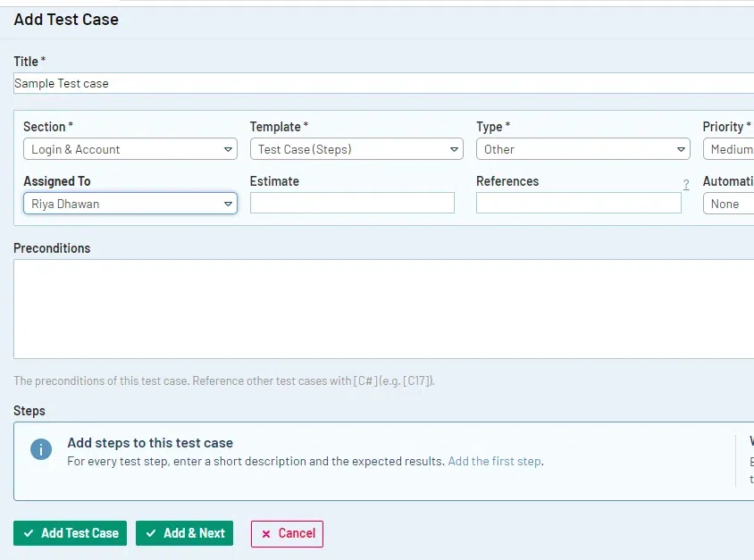The width and height of the screenshot is (754, 560).
Task: Click into the Title text field
Action: click(383, 83)
